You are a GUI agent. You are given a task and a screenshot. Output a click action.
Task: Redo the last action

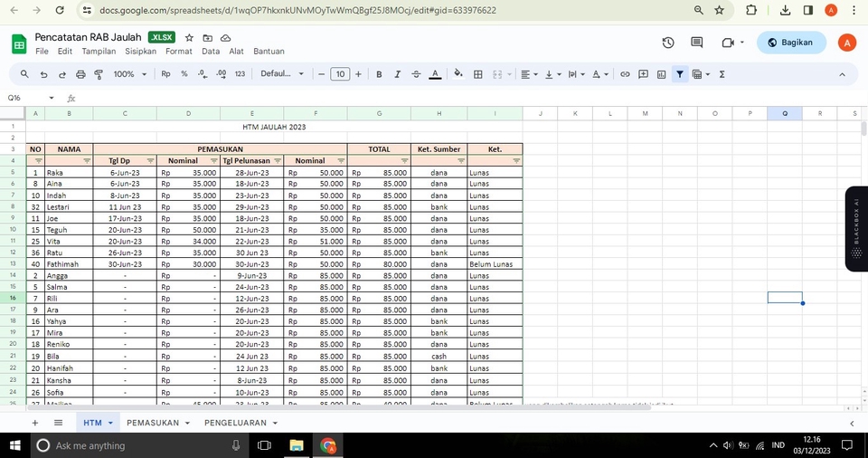click(62, 74)
